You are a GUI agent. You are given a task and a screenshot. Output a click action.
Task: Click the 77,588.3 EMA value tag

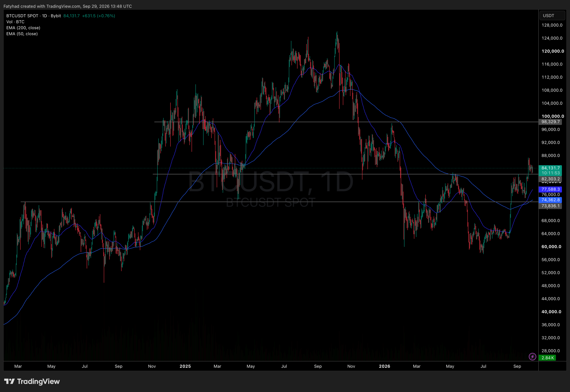550,189
